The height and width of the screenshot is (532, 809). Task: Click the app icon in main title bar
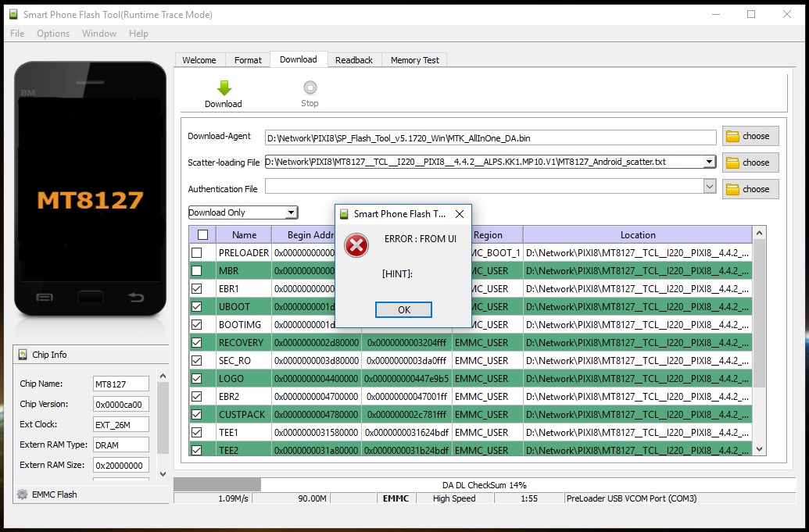(x=13, y=14)
